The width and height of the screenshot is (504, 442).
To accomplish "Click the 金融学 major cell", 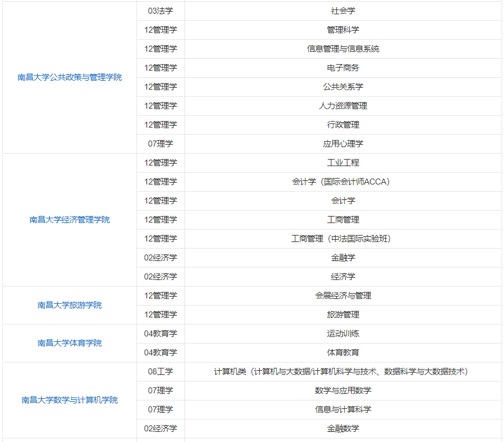I will click(343, 257).
